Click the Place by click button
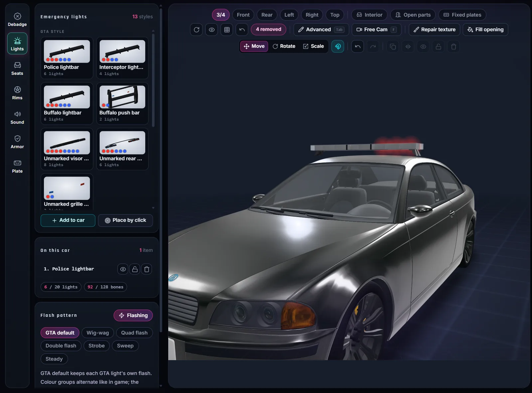This screenshot has height=393, width=532. (x=125, y=220)
